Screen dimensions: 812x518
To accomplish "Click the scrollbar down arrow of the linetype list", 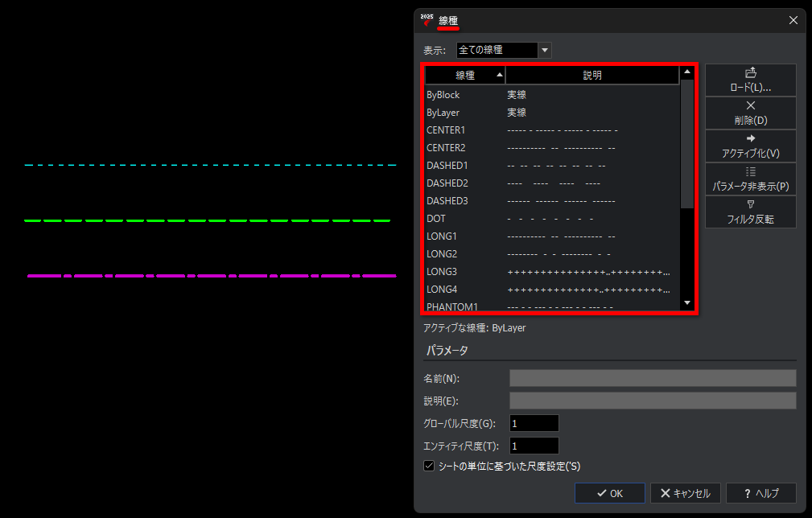I will coord(686,302).
